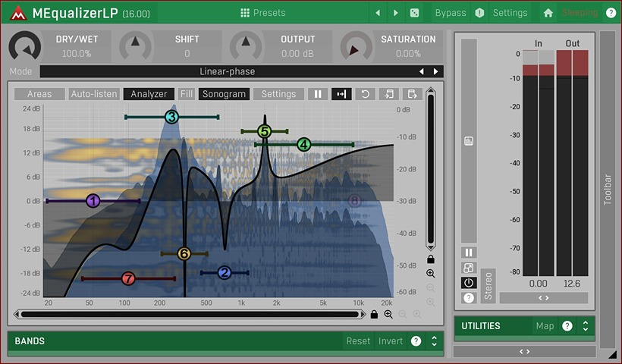Click the Stereo meter mode button
The image size is (622, 364).
[488, 286]
